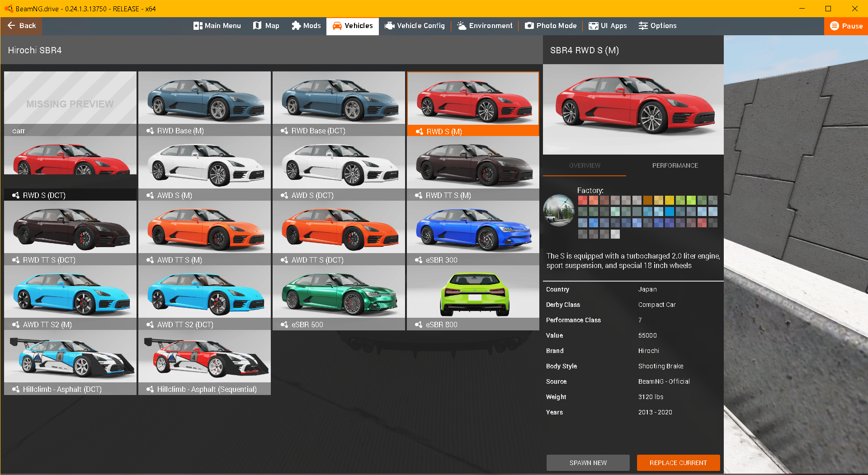The height and width of the screenshot is (475, 868).
Task: Click the turbocharged 2.0 liter description text
Action: coord(633,261)
